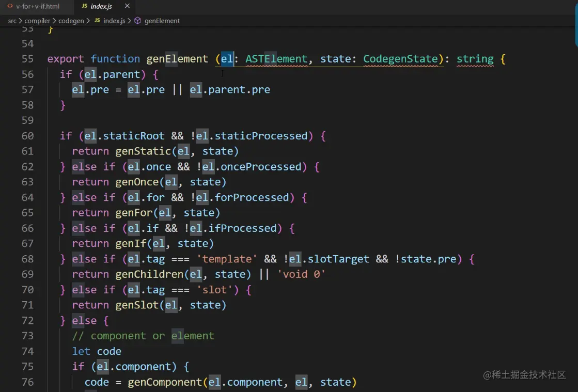Click forProcessed on line 64
578x392 pixels.
coord(252,197)
